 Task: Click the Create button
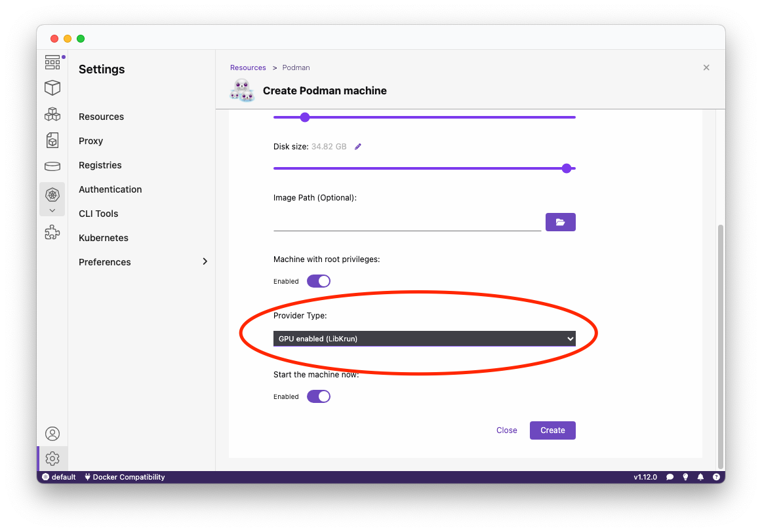552,430
